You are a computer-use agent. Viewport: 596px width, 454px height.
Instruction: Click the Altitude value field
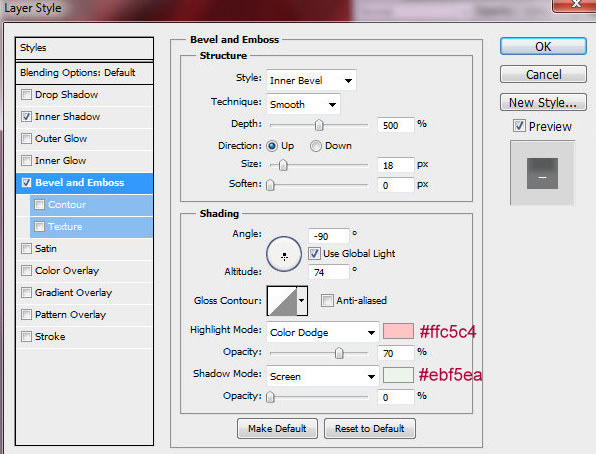(x=328, y=272)
